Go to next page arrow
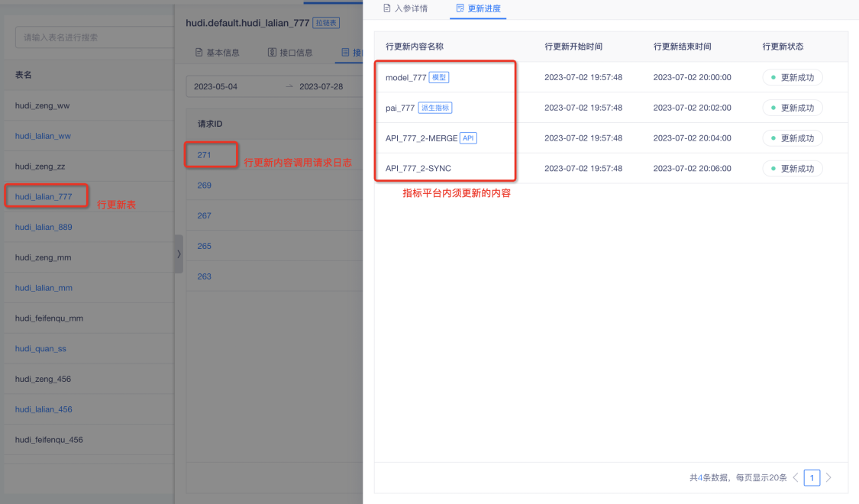859x504 pixels. [x=828, y=478]
